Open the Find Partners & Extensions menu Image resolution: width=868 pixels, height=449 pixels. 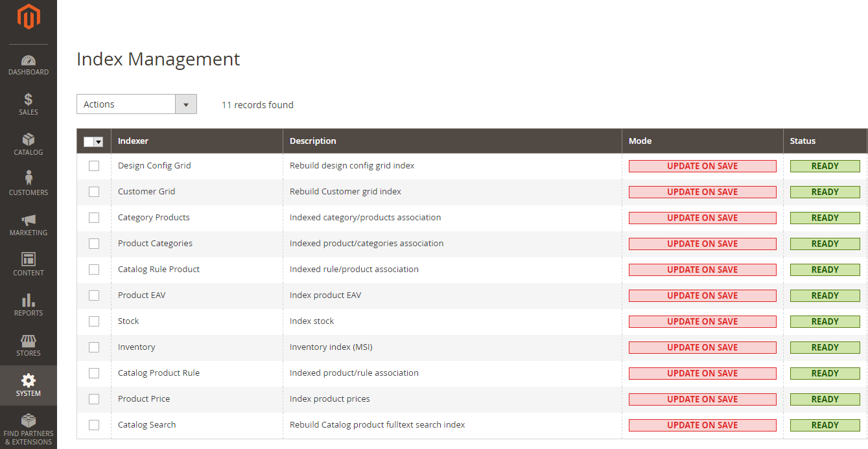(28, 429)
